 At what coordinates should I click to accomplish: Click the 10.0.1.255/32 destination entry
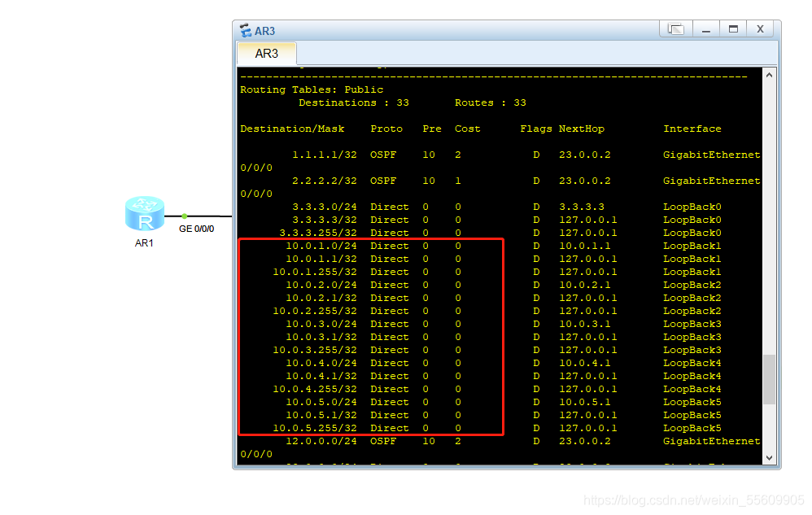[x=315, y=272]
